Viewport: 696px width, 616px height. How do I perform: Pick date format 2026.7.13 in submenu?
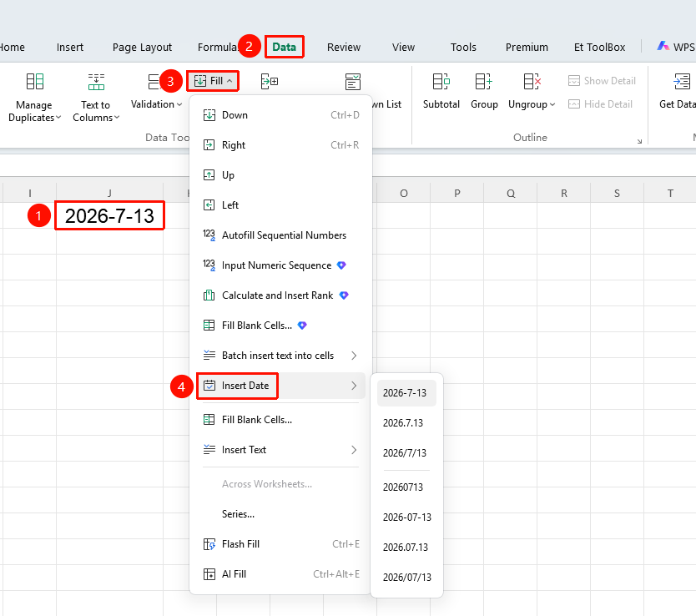pyautogui.click(x=406, y=423)
